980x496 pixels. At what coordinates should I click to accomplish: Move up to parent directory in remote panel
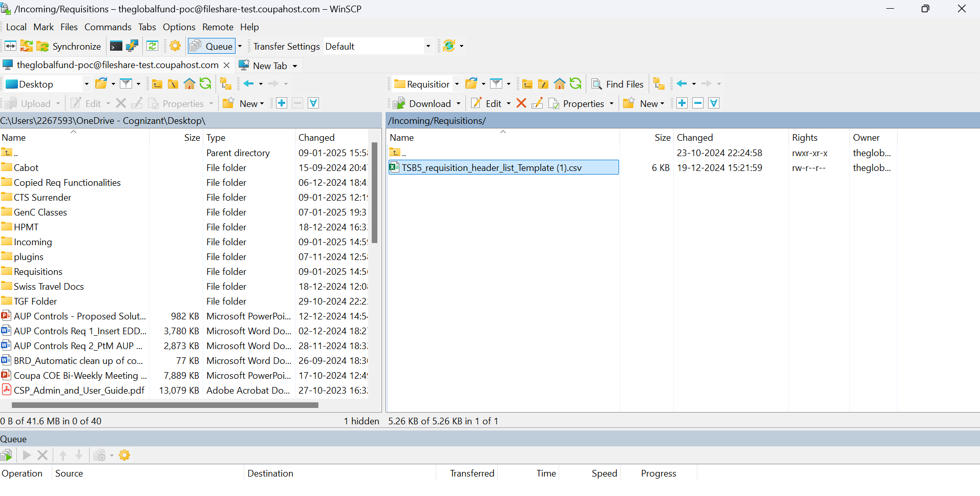(x=527, y=83)
